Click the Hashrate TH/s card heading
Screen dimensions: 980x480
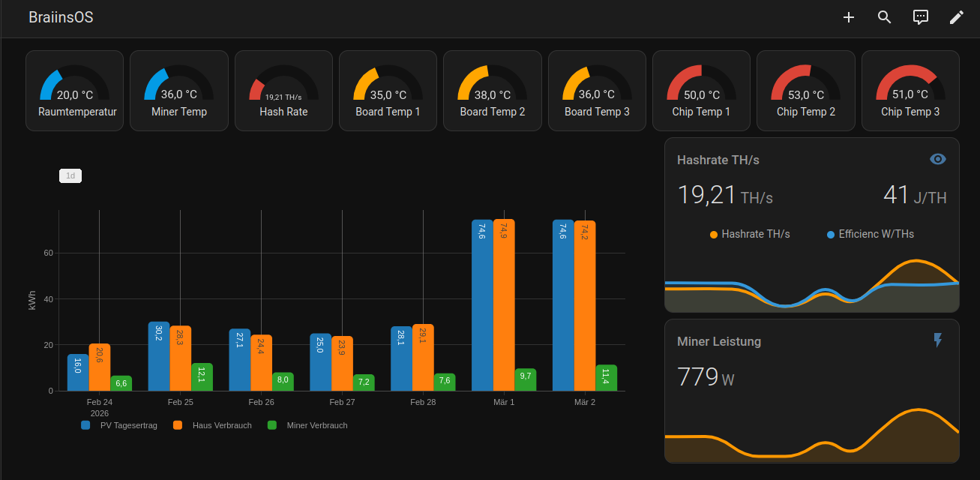pyautogui.click(x=718, y=160)
